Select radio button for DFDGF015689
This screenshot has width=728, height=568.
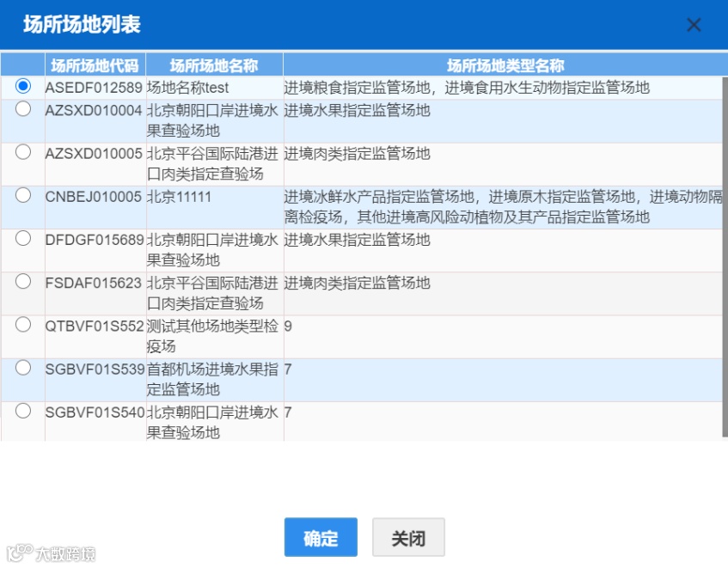(x=22, y=239)
